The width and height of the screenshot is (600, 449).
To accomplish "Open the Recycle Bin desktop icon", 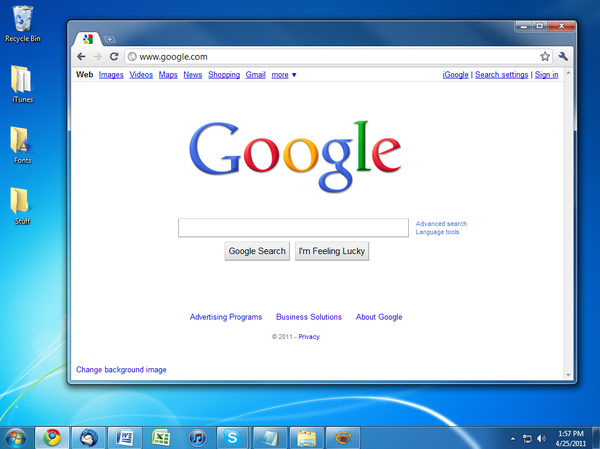I will pyautogui.click(x=23, y=24).
